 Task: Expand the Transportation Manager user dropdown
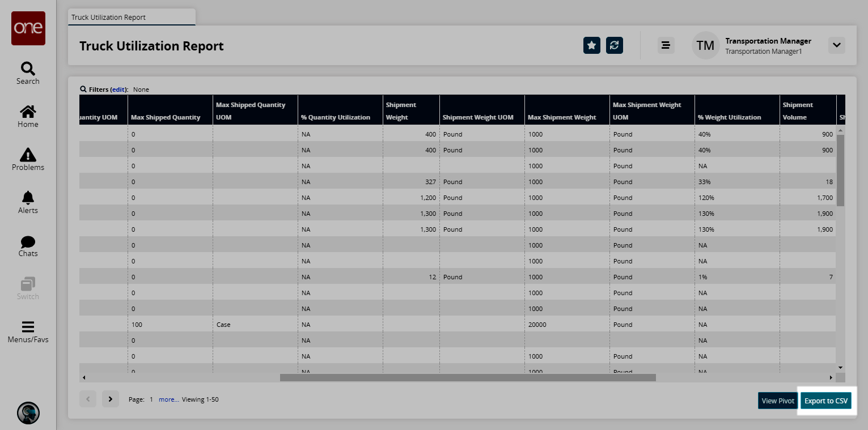click(837, 45)
